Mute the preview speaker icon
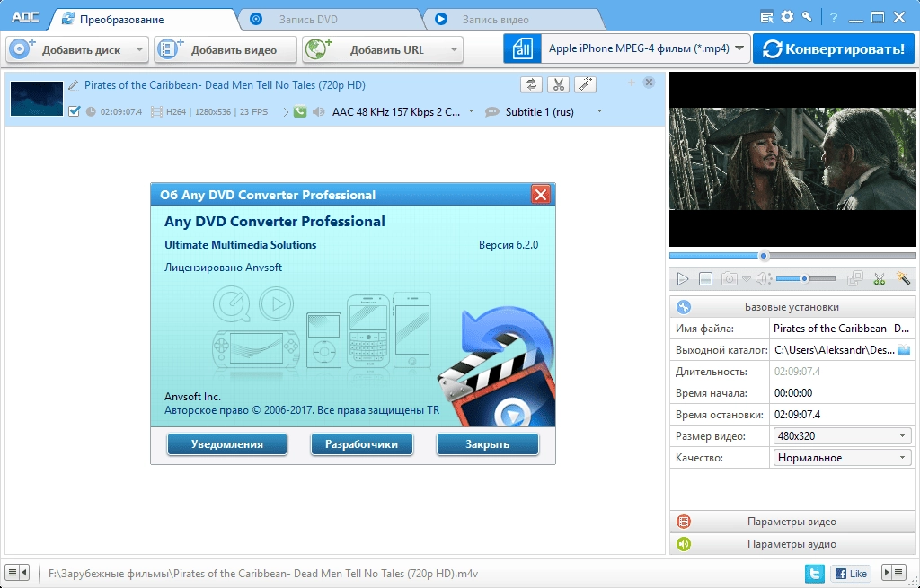920x588 pixels. click(x=762, y=279)
